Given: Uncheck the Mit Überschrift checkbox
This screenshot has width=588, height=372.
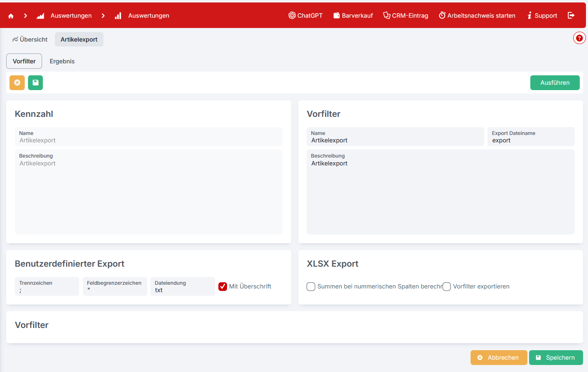Looking at the screenshot, I should [x=223, y=286].
